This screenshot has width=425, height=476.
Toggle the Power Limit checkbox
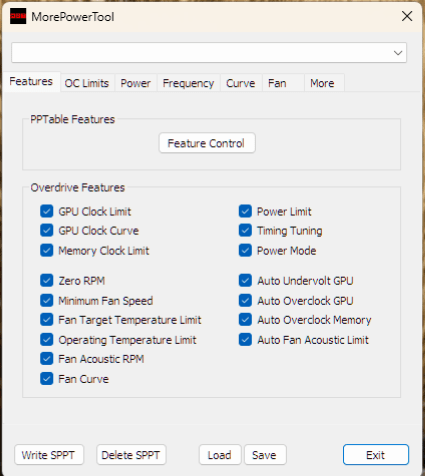[245, 211]
